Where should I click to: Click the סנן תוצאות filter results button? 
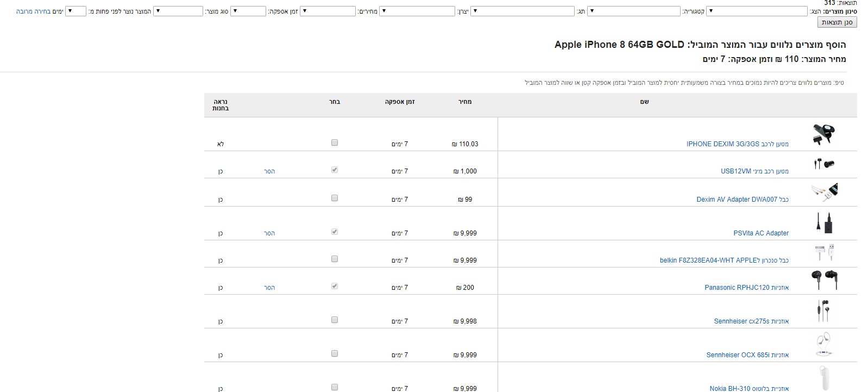click(x=837, y=22)
